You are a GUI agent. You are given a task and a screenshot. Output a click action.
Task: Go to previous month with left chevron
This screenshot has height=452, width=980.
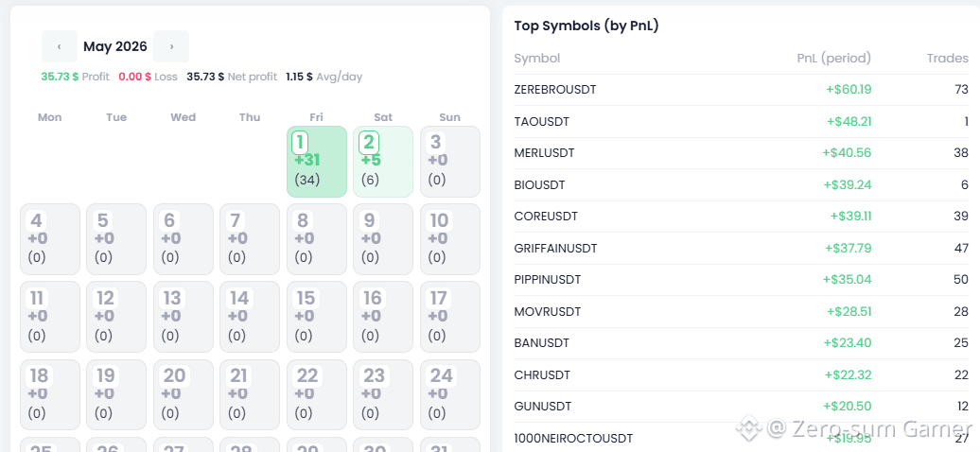(x=60, y=46)
